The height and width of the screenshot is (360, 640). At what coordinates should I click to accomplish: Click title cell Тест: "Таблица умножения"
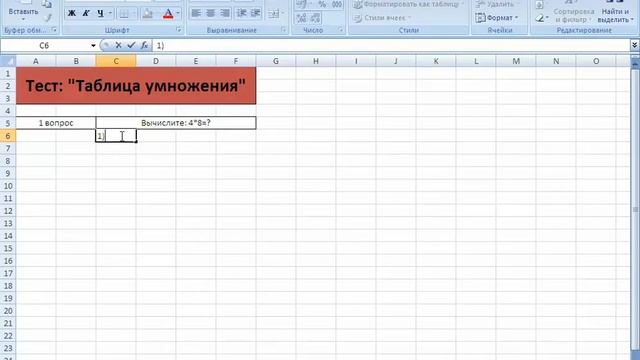[x=136, y=86]
